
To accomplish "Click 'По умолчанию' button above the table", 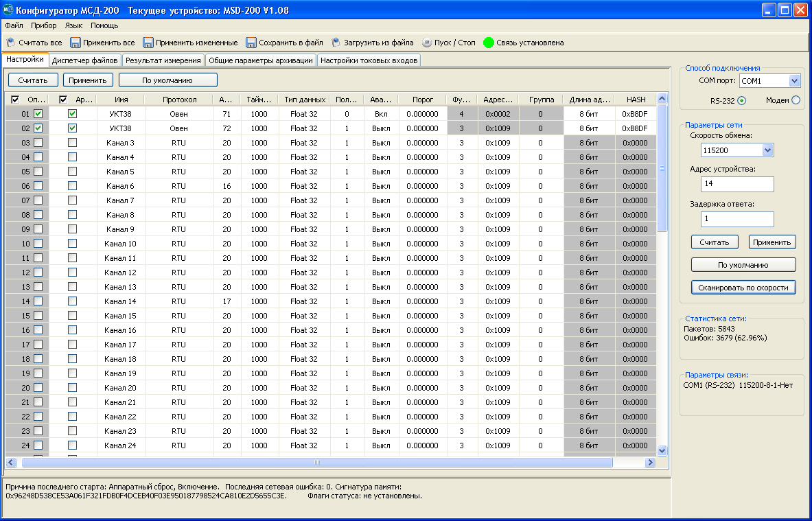I will [x=167, y=80].
